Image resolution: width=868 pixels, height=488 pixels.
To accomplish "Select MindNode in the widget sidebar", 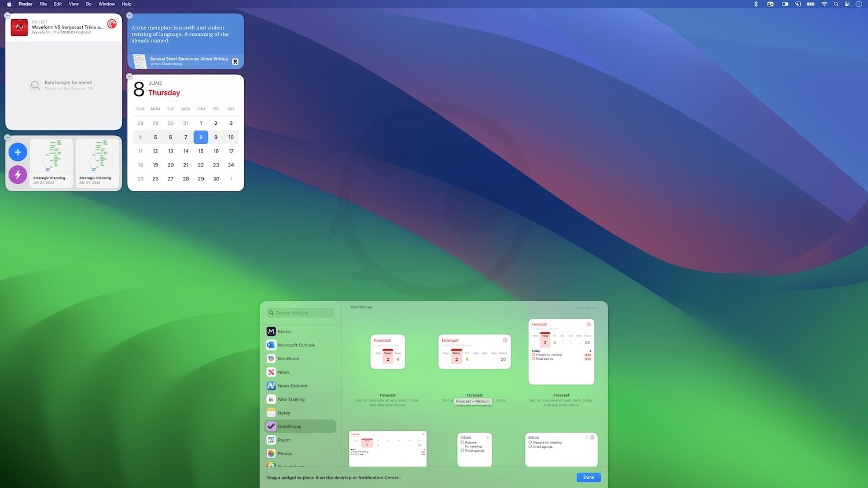I will (x=288, y=358).
